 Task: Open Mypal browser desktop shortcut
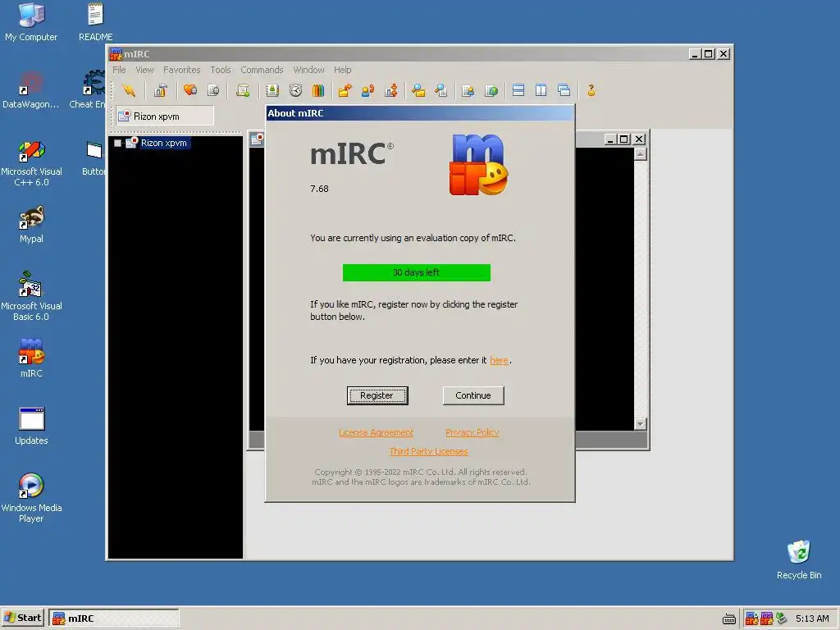pyautogui.click(x=31, y=225)
